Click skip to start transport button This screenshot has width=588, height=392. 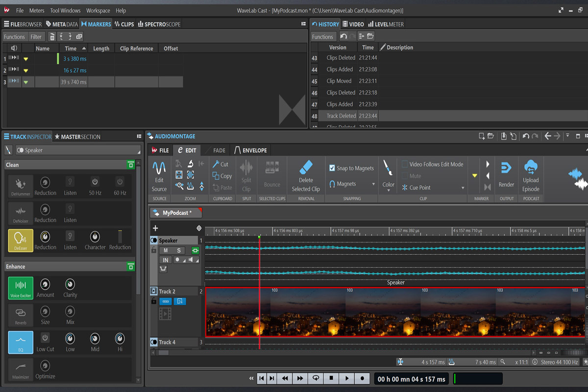point(262,378)
